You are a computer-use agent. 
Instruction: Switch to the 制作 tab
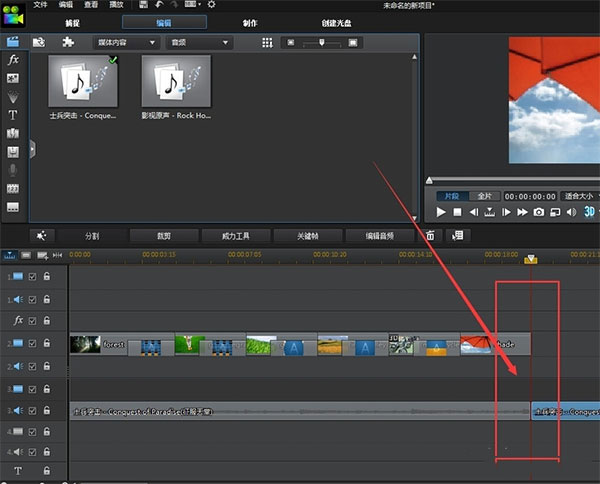pos(252,21)
